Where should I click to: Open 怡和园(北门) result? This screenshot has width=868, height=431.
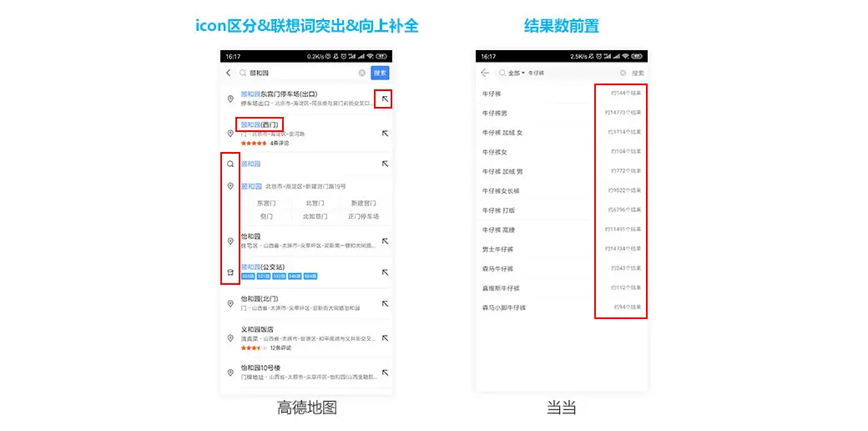coord(260,298)
